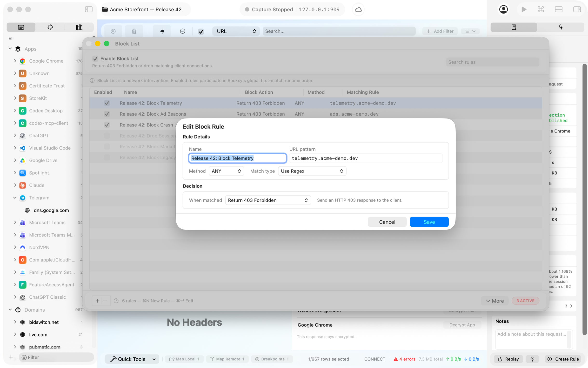
Task: Save the edited block rule
Action: pyautogui.click(x=429, y=222)
